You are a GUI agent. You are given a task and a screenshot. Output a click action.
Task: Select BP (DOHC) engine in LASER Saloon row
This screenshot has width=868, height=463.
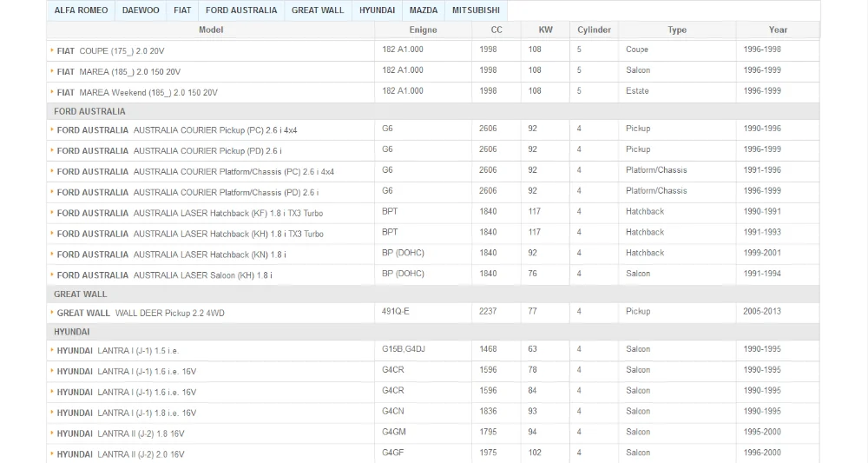tap(403, 274)
